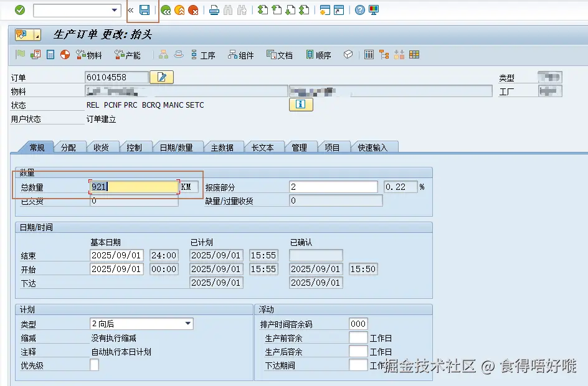Click the schedule icon beside the flag
588x386 pixels.
click(36, 55)
